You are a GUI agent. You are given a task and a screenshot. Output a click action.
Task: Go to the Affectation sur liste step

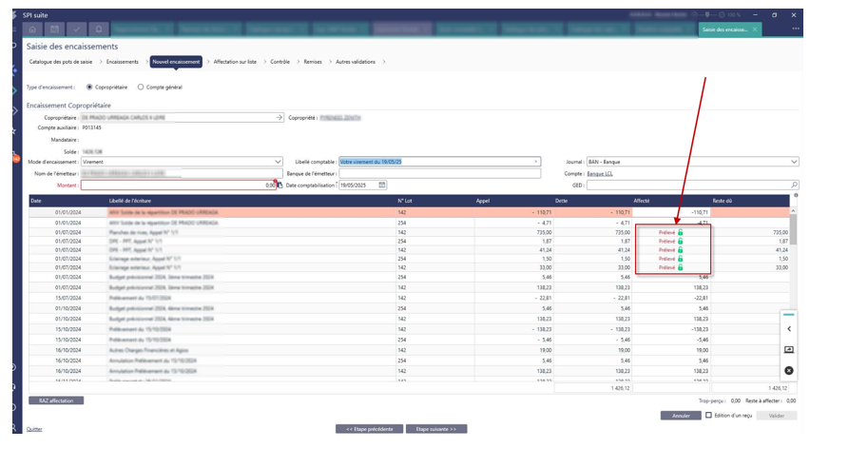[x=234, y=62]
